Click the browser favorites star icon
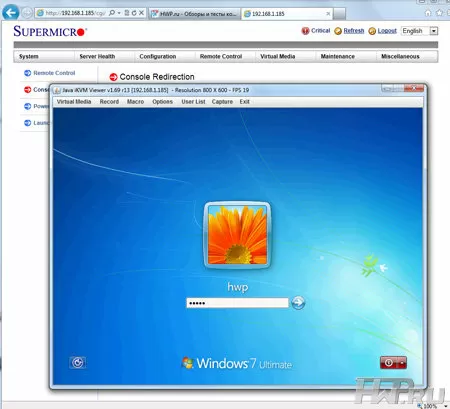Image resolution: width=450 pixels, height=409 pixels. pyautogui.click(x=440, y=13)
